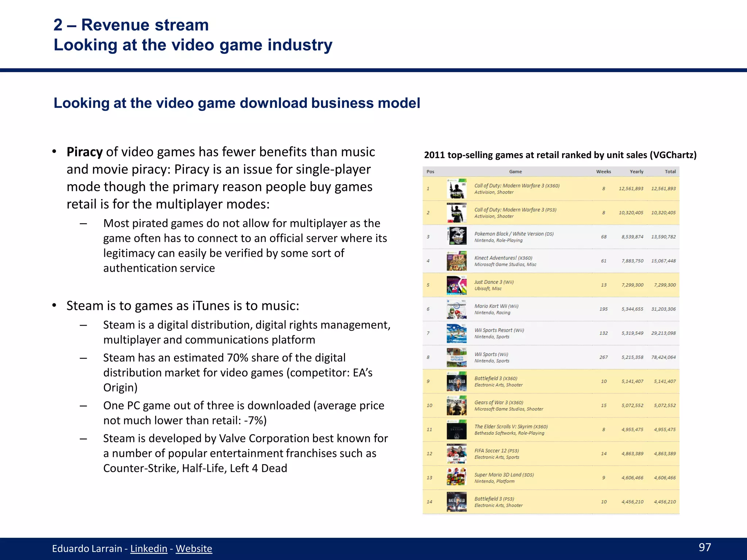Screen dimensions: 747x560
Task: Select title Call of Duty: Modern Warfare 3 (X360)
Action: (517, 186)
